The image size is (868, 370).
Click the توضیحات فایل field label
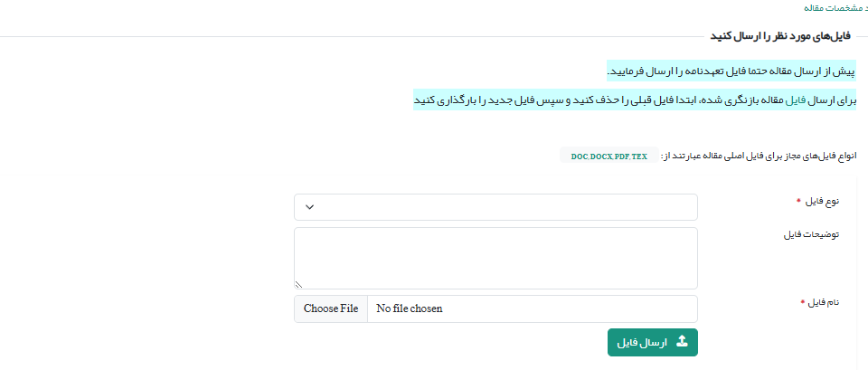[x=811, y=234]
